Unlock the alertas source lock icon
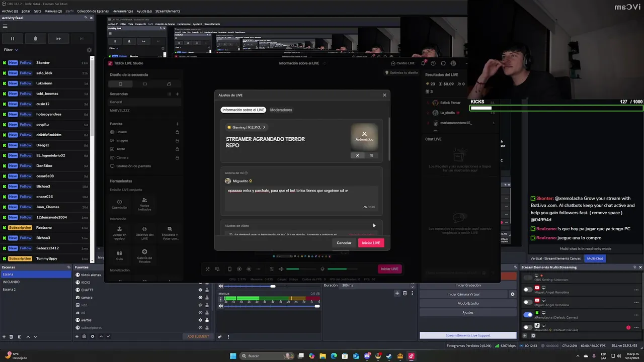 [x=207, y=320]
